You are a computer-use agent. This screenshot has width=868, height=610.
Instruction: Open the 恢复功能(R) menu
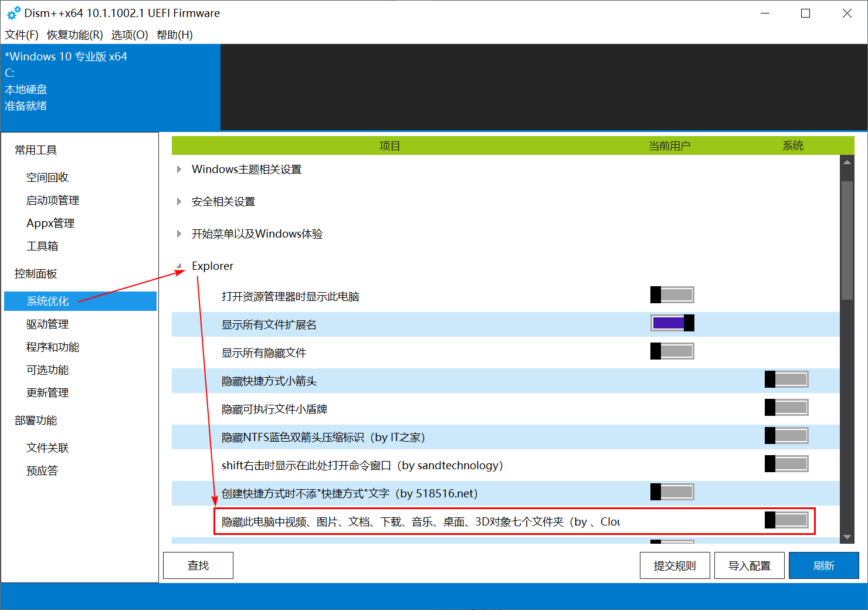[x=75, y=35]
